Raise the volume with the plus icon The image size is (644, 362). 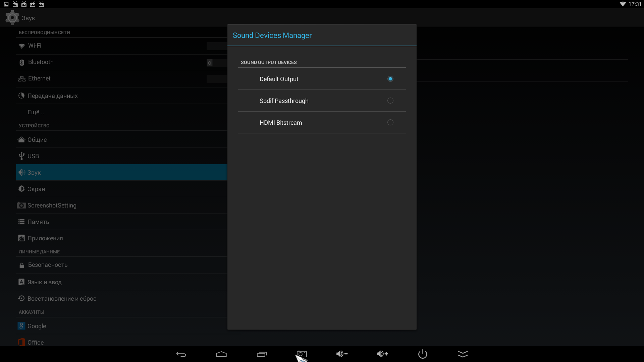(x=382, y=354)
